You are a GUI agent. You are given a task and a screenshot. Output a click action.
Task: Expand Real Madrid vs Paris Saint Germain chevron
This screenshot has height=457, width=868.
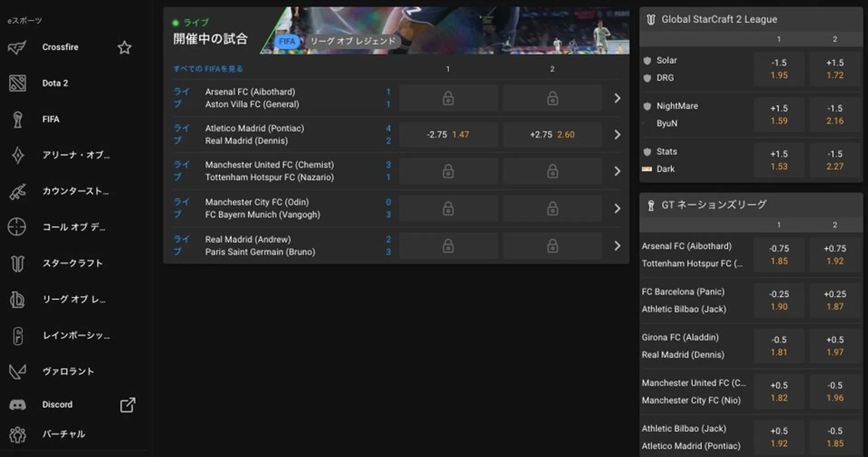(617, 246)
